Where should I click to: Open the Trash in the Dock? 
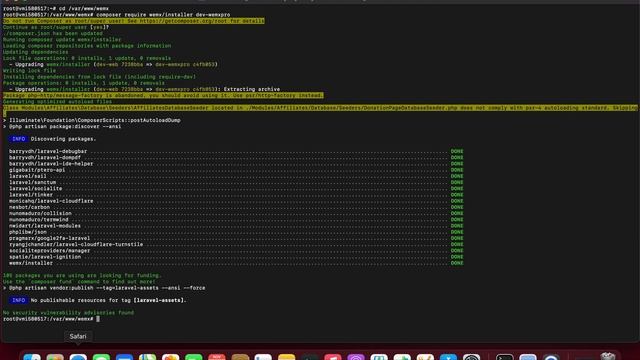[607, 356]
